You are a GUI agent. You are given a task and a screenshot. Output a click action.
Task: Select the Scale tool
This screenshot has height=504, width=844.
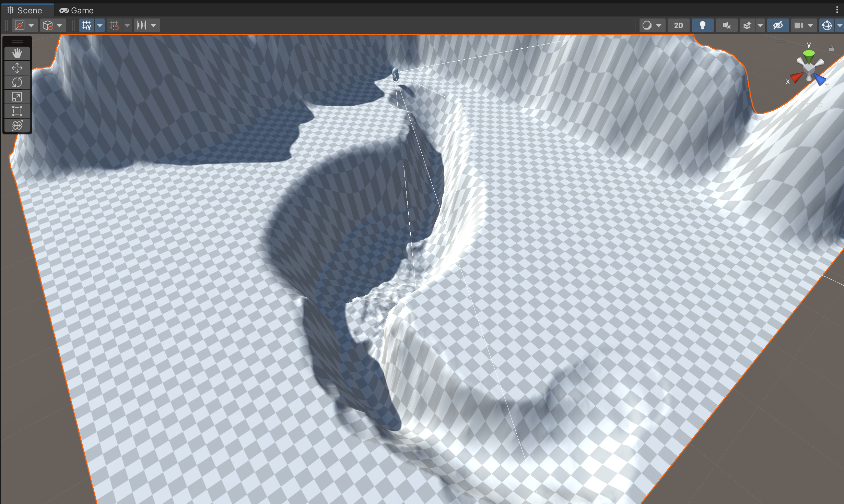[17, 97]
